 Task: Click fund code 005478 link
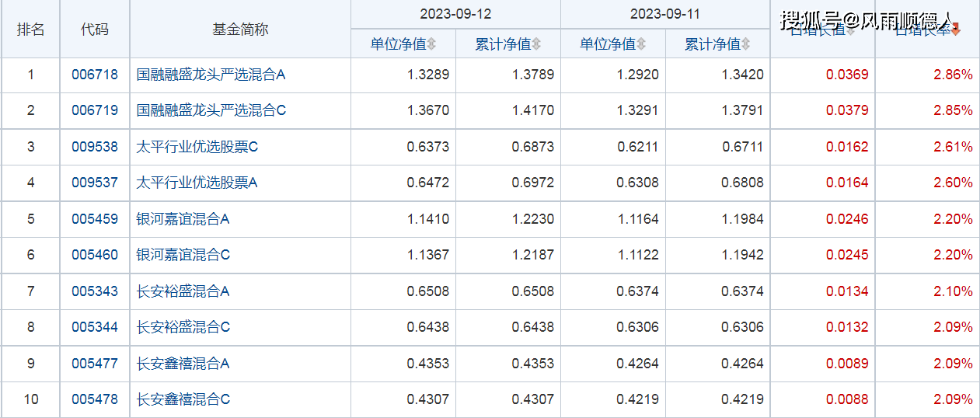95,399
